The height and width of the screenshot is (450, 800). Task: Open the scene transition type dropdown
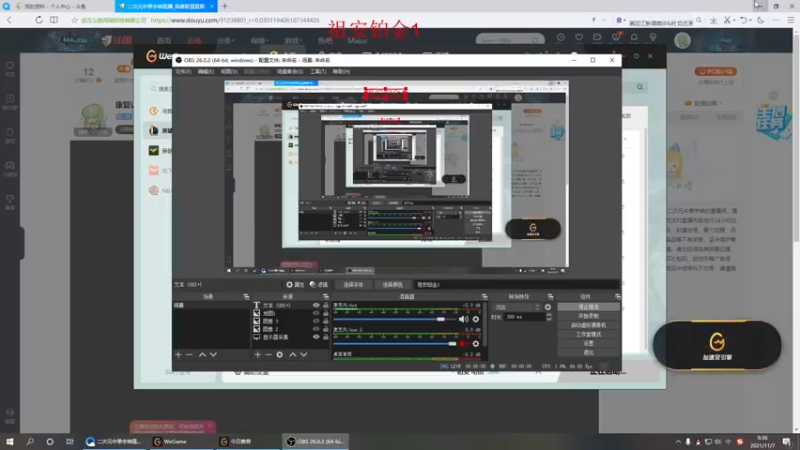516,307
